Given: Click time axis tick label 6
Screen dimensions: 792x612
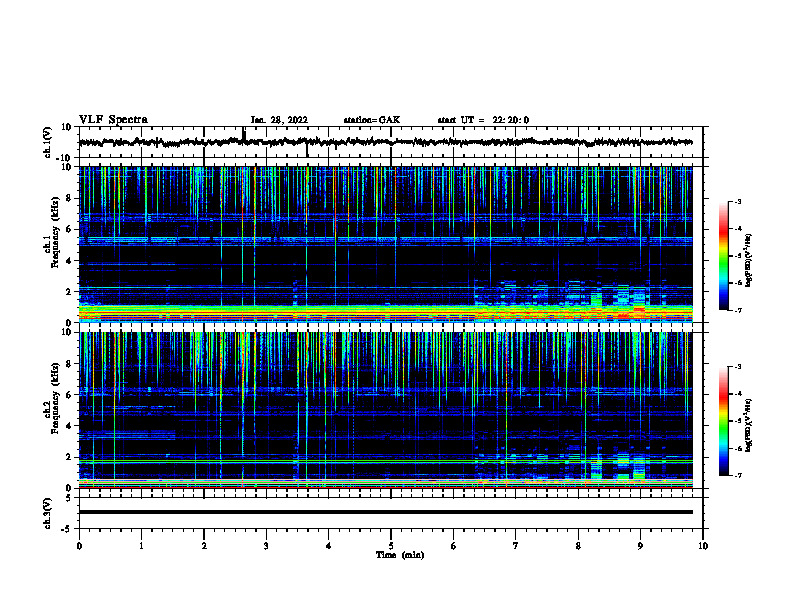Looking at the screenshot, I should click(453, 546).
